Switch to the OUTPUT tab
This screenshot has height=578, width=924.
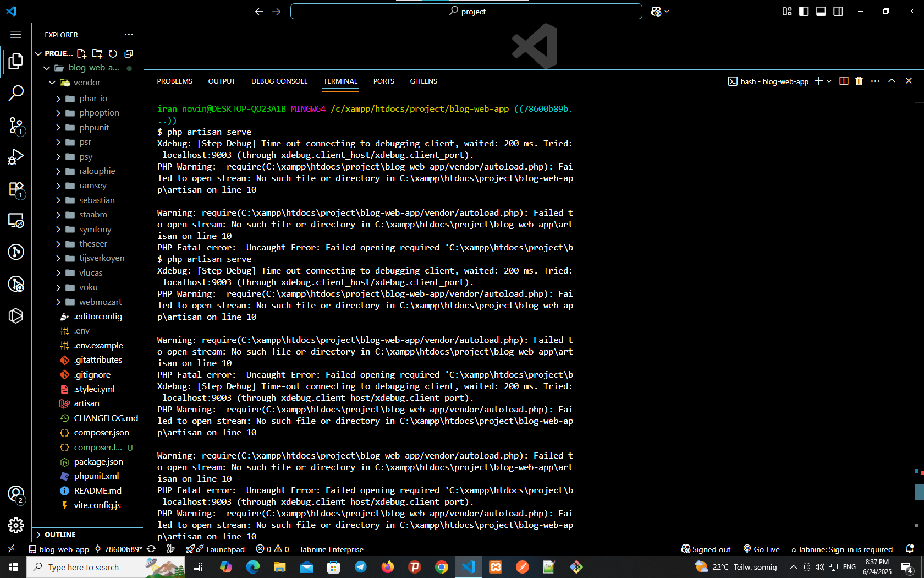(222, 81)
